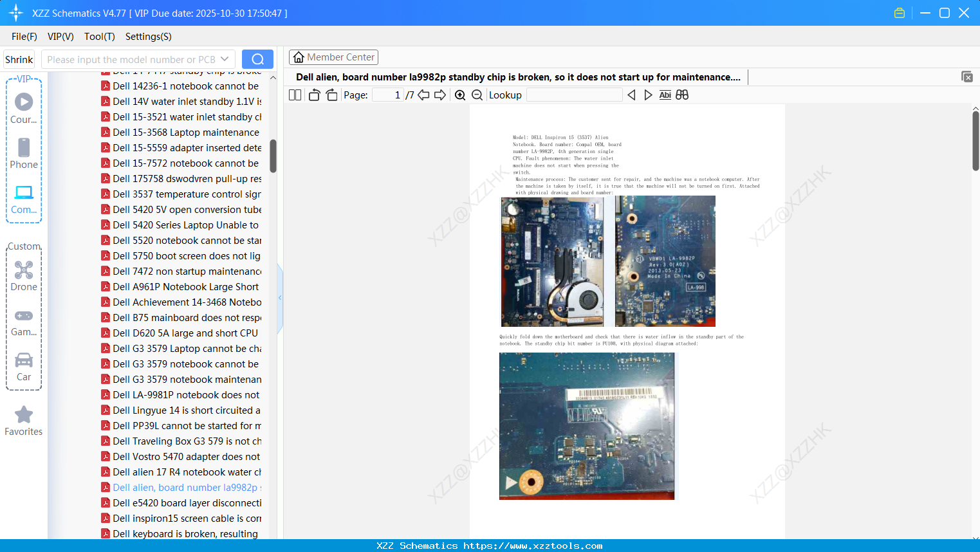The width and height of the screenshot is (980, 552).
Task: Open 'Dell D620 5A large and short CPU'
Action: [x=181, y=333]
